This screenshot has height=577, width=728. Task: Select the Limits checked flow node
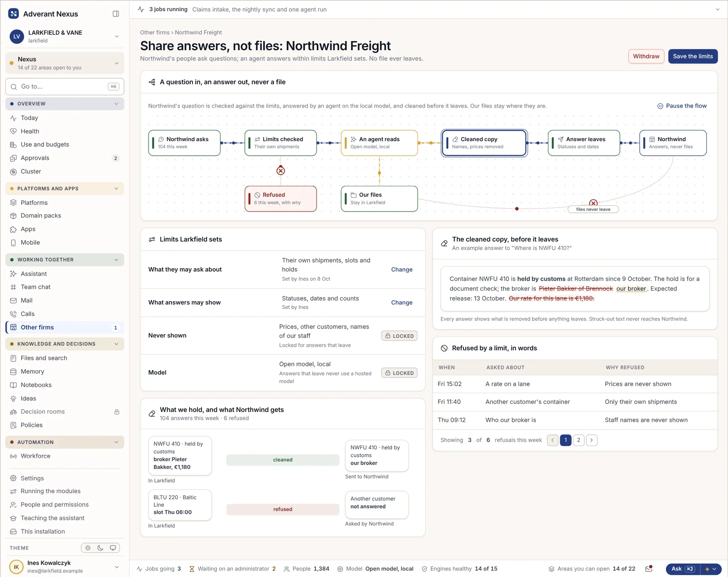click(281, 143)
